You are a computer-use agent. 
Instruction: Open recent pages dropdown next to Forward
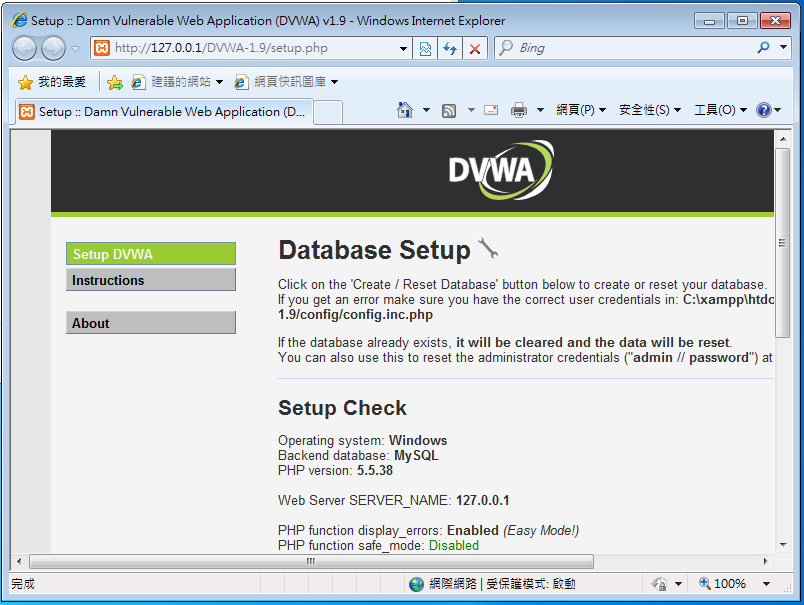point(75,49)
